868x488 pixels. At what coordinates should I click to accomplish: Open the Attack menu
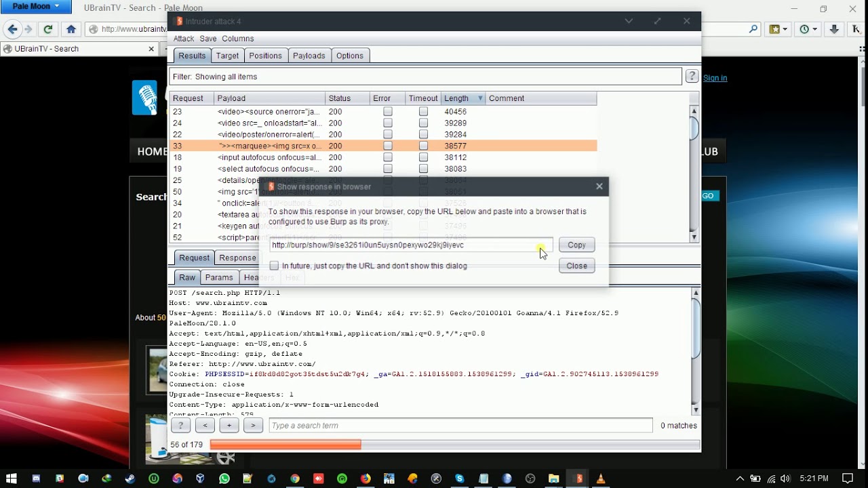click(183, 39)
